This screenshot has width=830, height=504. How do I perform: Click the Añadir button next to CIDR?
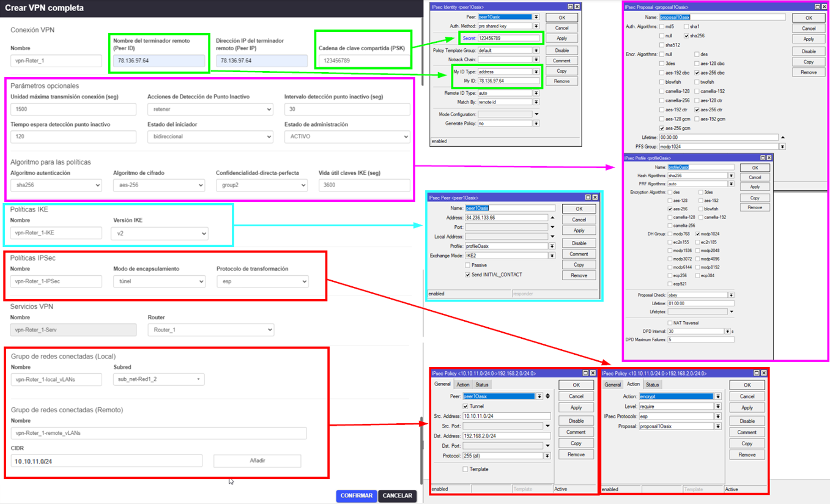[257, 461]
